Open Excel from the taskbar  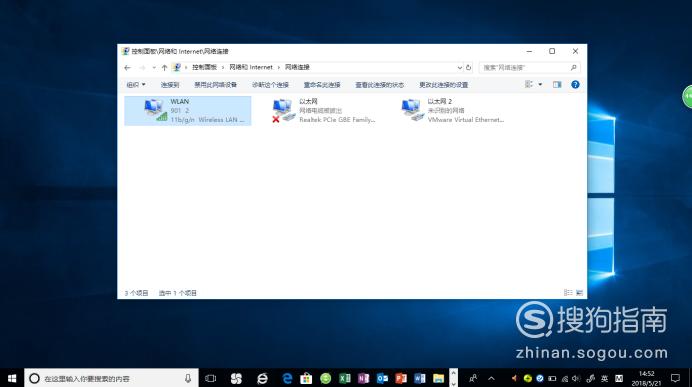click(345, 378)
